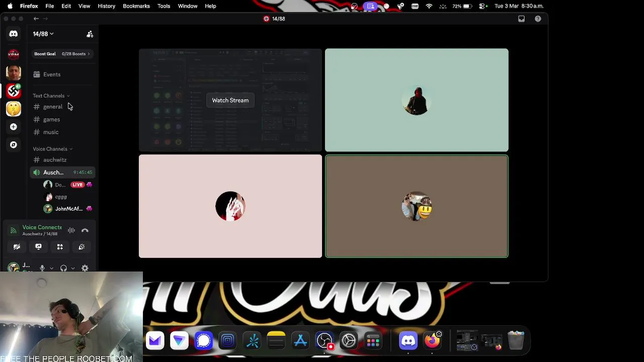Screen dimensions: 644x362
Task: Open noise suppression waveform icon
Action: [x=71, y=231]
